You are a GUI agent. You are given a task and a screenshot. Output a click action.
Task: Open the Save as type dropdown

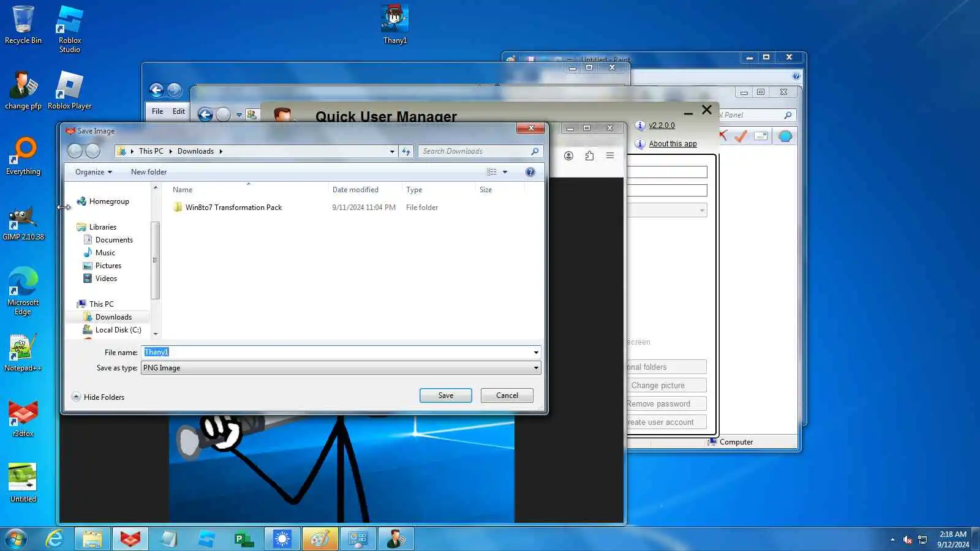pos(341,368)
